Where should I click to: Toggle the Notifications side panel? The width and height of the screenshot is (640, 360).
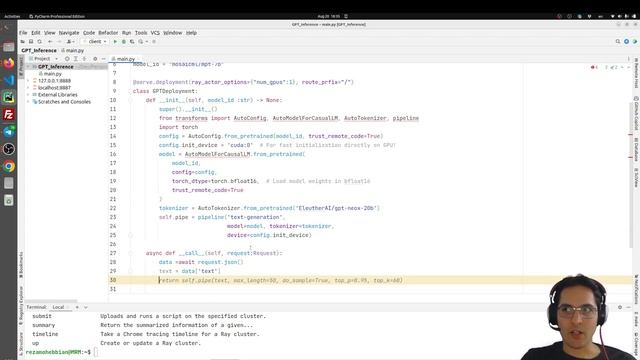pos(636,289)
